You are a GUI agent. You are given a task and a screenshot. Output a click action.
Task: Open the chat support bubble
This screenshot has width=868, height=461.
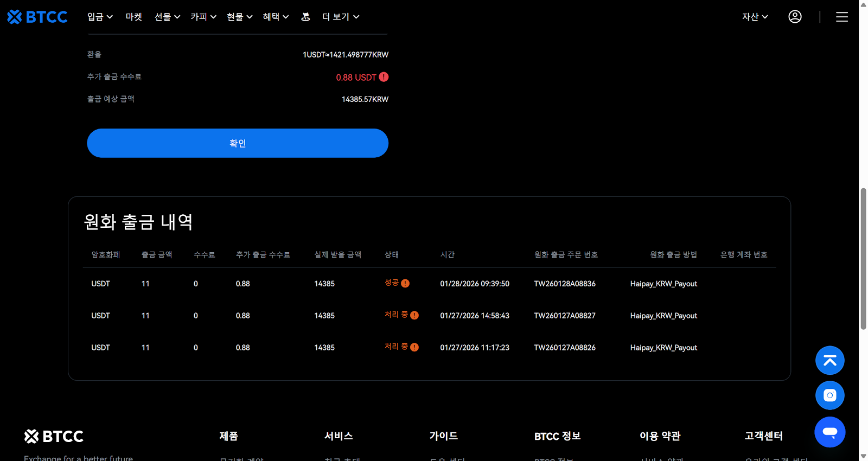(829, 432)
